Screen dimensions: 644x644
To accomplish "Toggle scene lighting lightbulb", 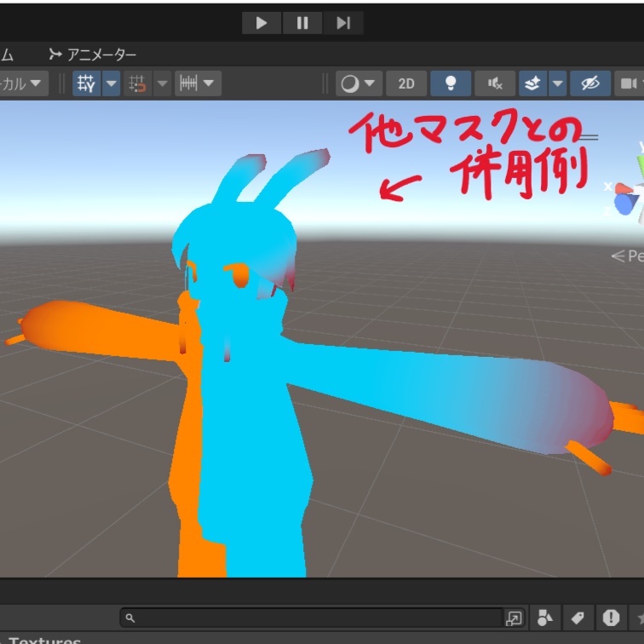I will coord(451,83).
